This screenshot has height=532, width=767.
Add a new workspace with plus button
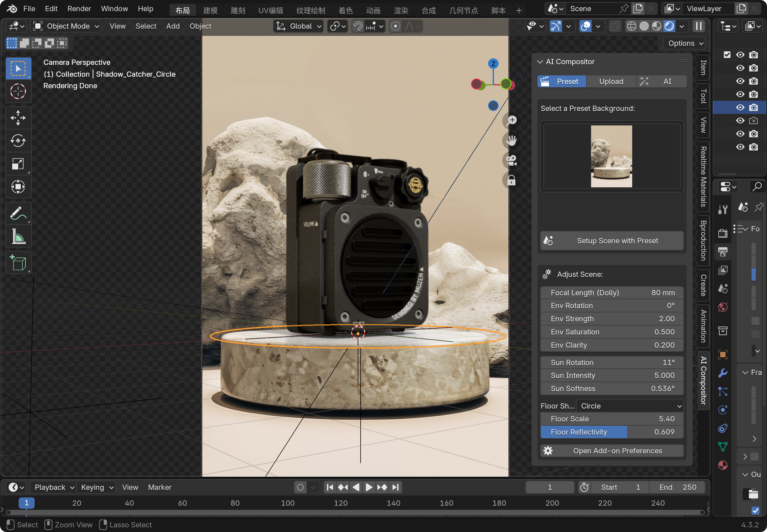[519, 10]
